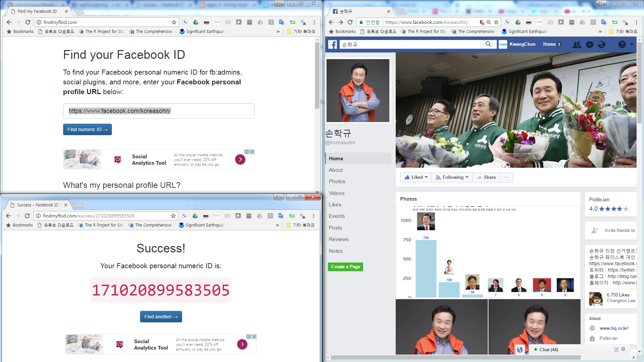
Task: Open the Google Drive extension in the top-left window
Action: click(196, 22)
